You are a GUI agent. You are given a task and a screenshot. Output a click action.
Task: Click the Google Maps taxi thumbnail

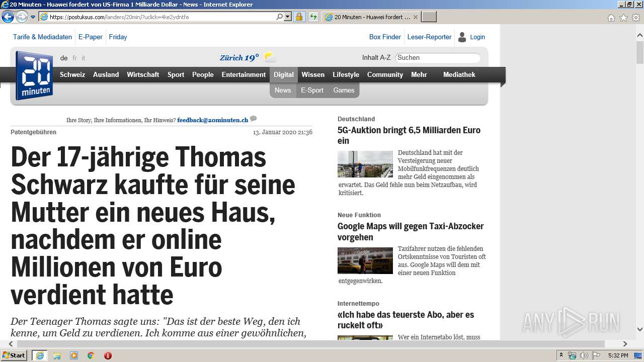tap(365, 260)
